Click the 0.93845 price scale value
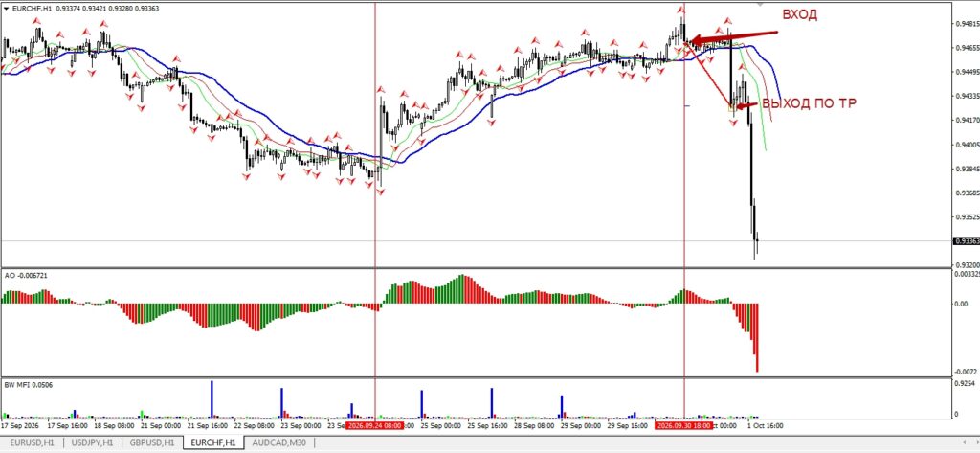This screenshot has height=453, width=980. [967, 169]
